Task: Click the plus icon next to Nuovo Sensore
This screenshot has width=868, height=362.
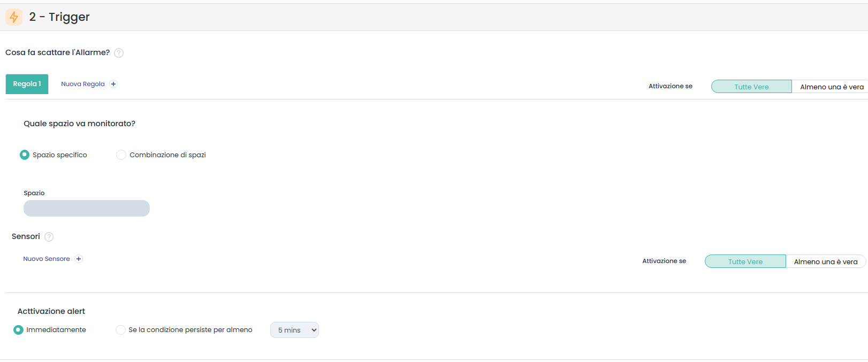Action: click(79, 259)
